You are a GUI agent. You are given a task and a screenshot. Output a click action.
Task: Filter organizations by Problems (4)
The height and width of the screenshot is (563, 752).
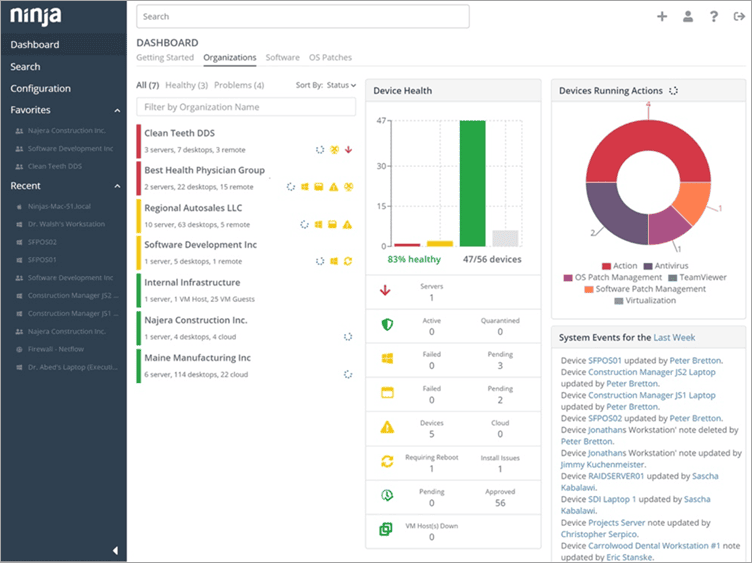coord(239,85)
